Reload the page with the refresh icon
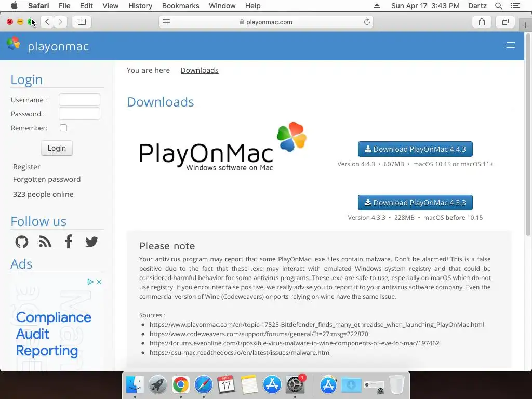The image size is (532, 399). pos(367,22)
